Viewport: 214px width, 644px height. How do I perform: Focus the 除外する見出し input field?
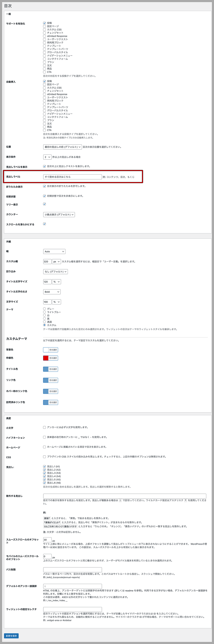click(x=125, y=496)
